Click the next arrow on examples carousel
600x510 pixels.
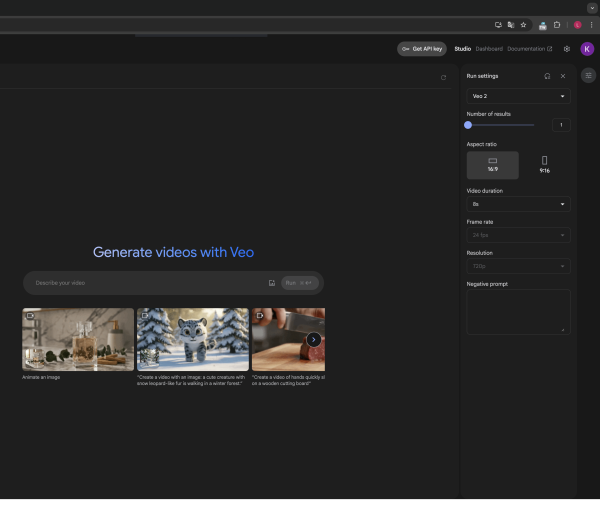[313, 339]
